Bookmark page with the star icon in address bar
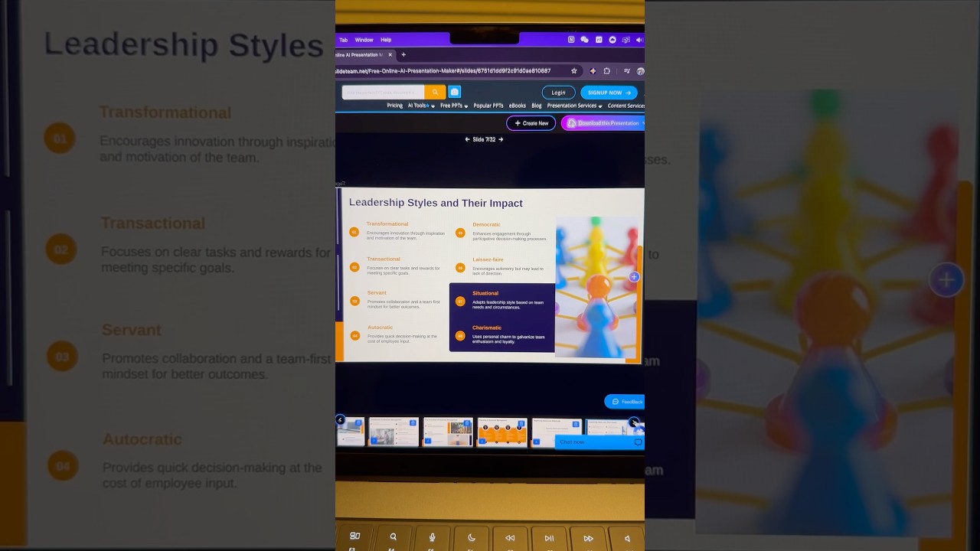Screen dimensions: 980x551 [574, 71]
